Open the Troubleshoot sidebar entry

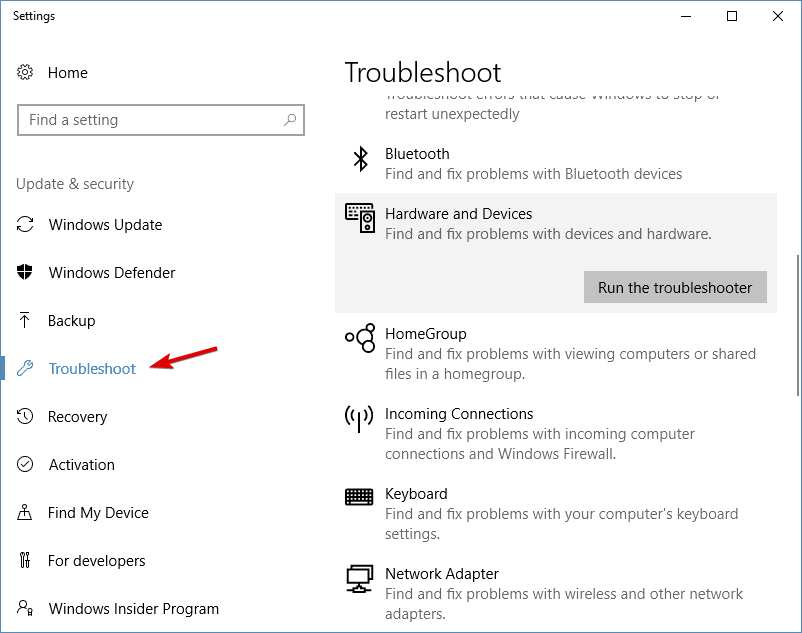point(91,368)
